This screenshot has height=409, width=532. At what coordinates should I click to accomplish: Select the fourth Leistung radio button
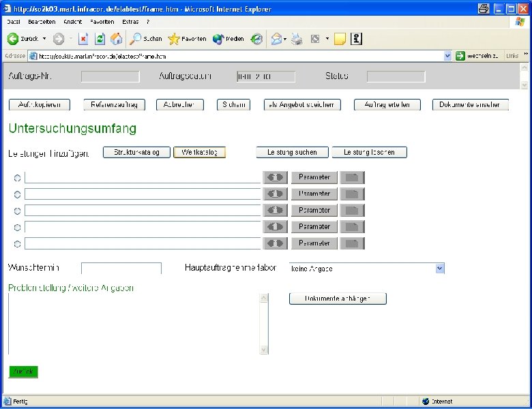(x=17, y=227)
